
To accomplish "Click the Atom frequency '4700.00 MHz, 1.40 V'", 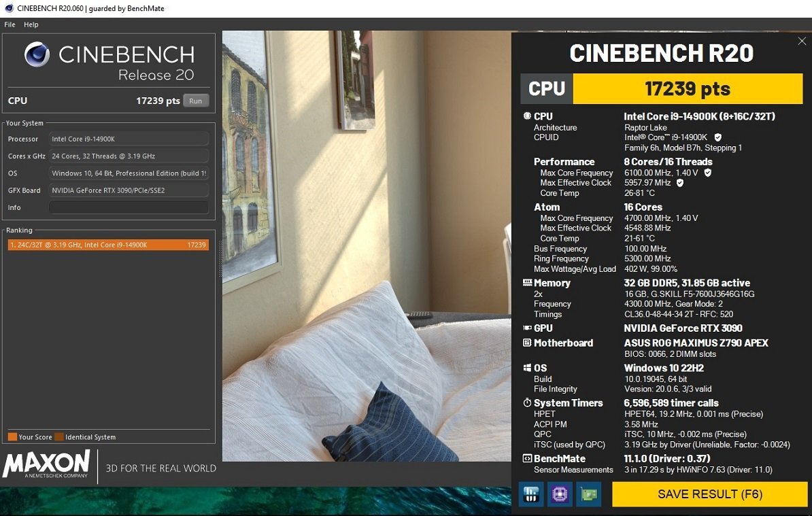I will pos(661,218).
